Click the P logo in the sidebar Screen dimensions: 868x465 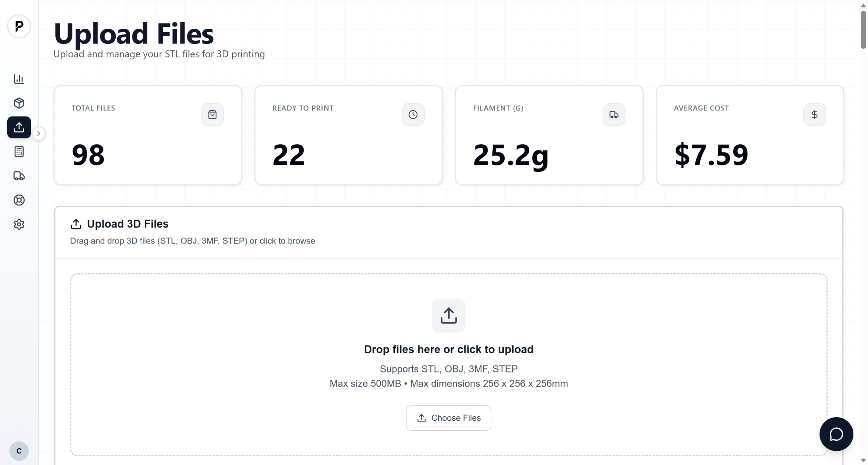[19, 26]
